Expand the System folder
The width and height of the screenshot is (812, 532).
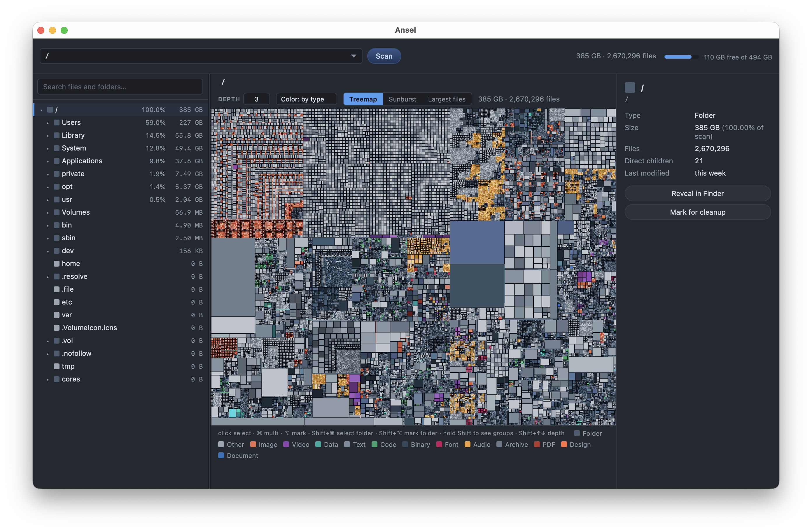point(48,148)
